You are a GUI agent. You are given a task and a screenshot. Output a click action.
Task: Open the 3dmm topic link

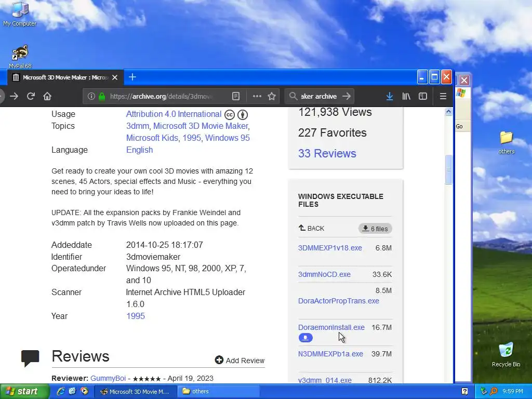(x=137, y=126)
